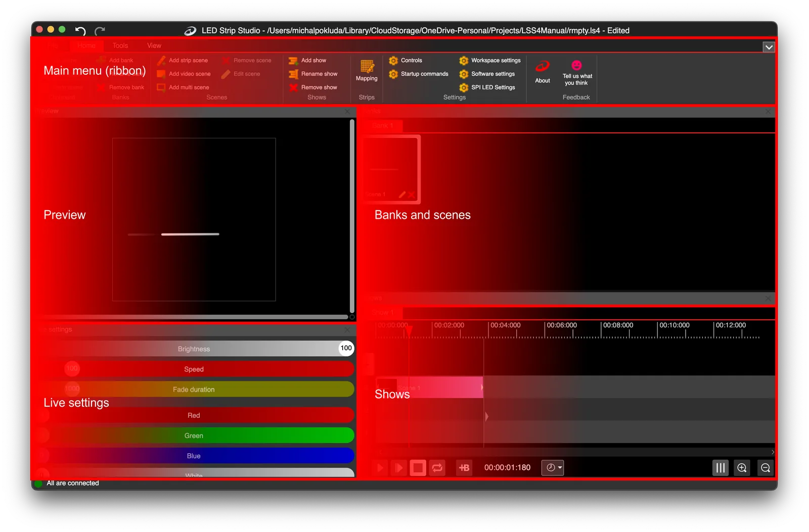
Task: Select the Show 1 tab
Action: (x=382, y=313)
